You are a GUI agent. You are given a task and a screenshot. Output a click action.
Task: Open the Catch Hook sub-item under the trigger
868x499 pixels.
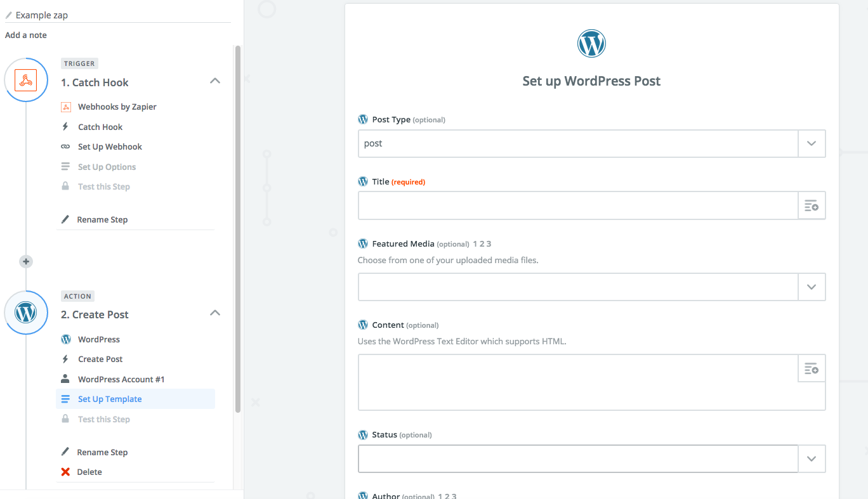click(x=100, y=127)
